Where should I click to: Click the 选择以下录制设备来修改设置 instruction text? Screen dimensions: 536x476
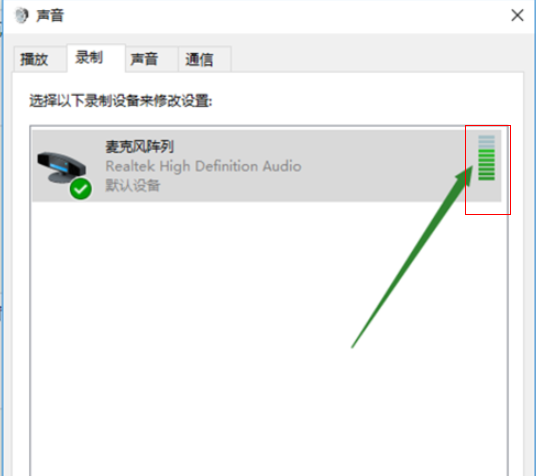click(x=121, y=101)
